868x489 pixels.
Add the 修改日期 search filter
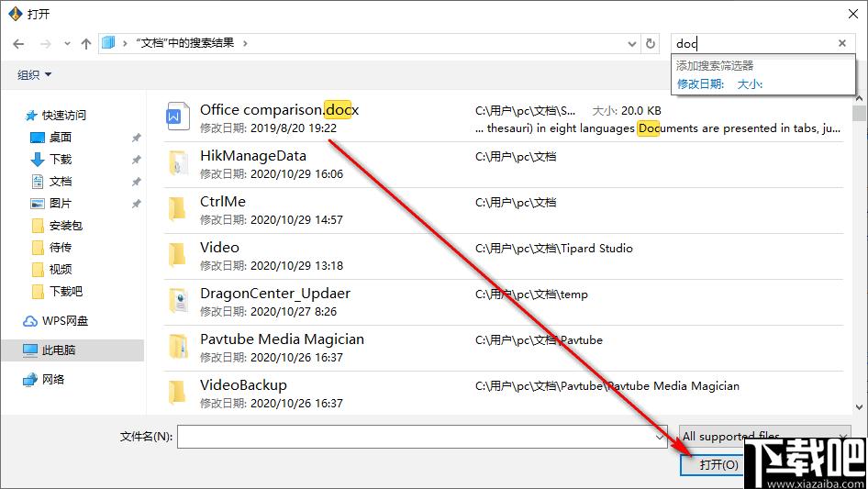point(700,84)
